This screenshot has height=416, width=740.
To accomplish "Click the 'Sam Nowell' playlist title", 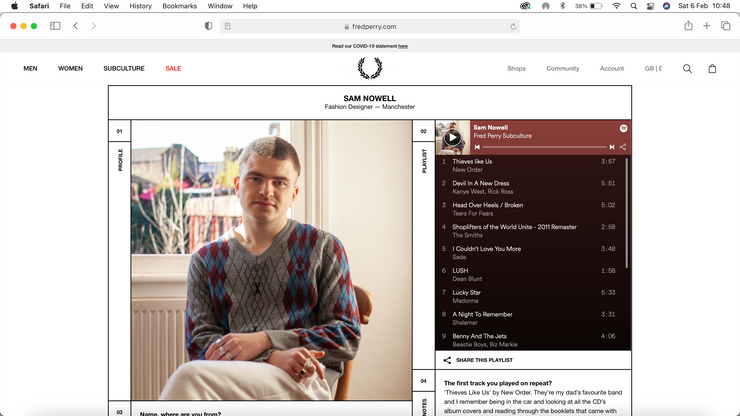I will pyautogui.click(x=490, y=127).
